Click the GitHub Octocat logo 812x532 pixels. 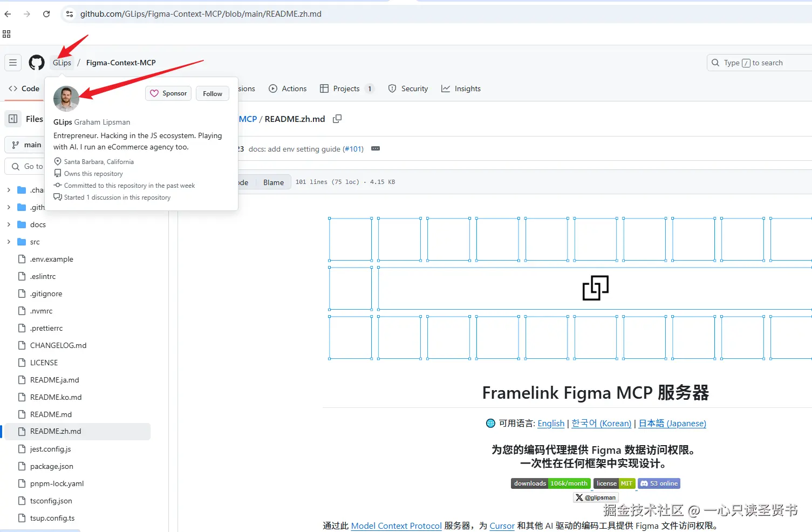click(x=37, y=63)
